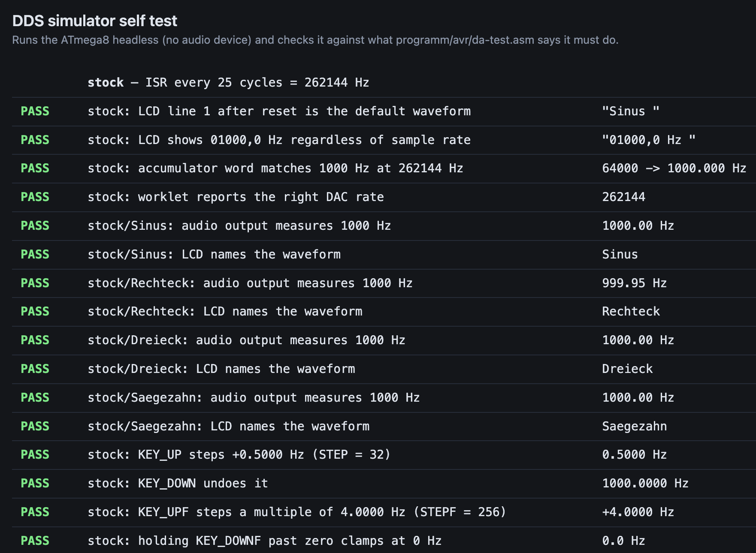The image size is (756, 553).
Task: Select the ATmega8 headless description text
Action: tap(315, 40)
